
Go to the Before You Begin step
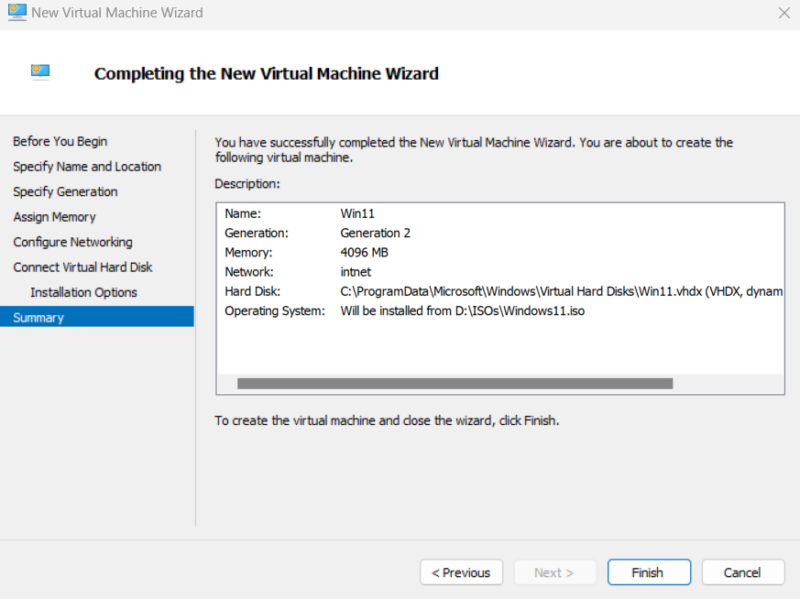[60, 141]
